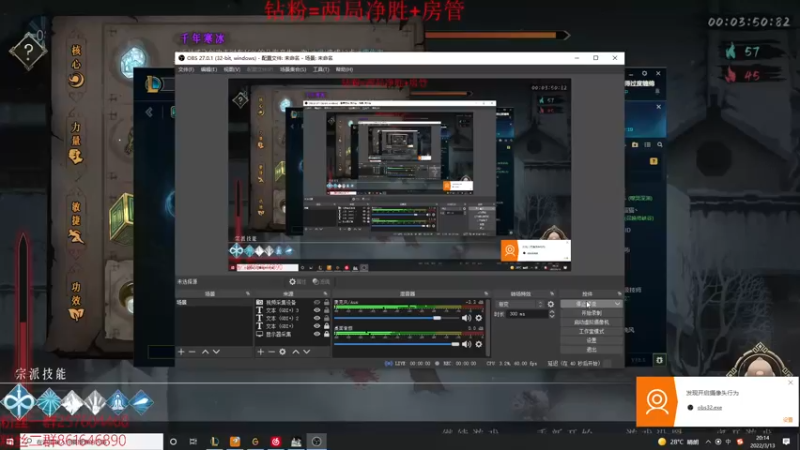Click folder icon in right side window

[x=635, y=145]
